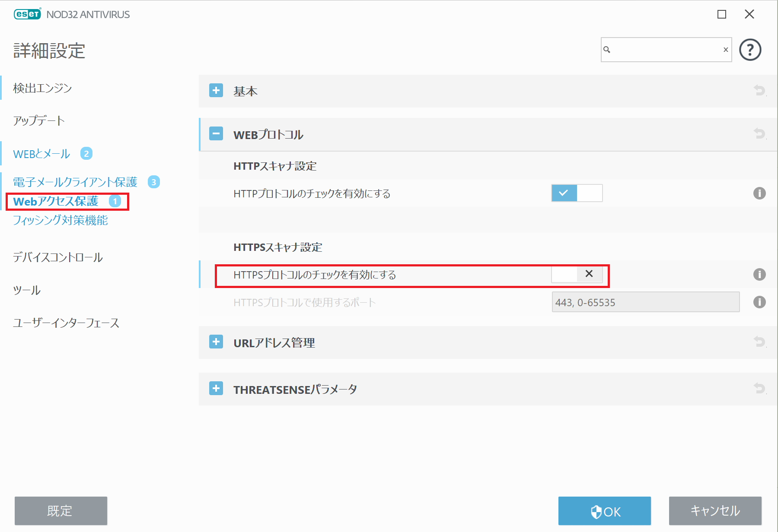The image size is (778, 532).
Task: Clear the search box with x icon
Action: (x=726, y=50)
